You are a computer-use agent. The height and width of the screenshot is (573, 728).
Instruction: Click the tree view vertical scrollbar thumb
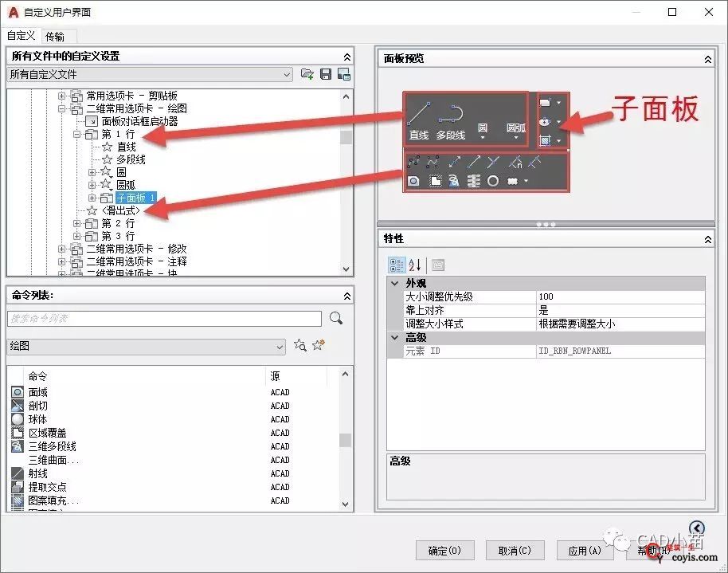point(346,137)
